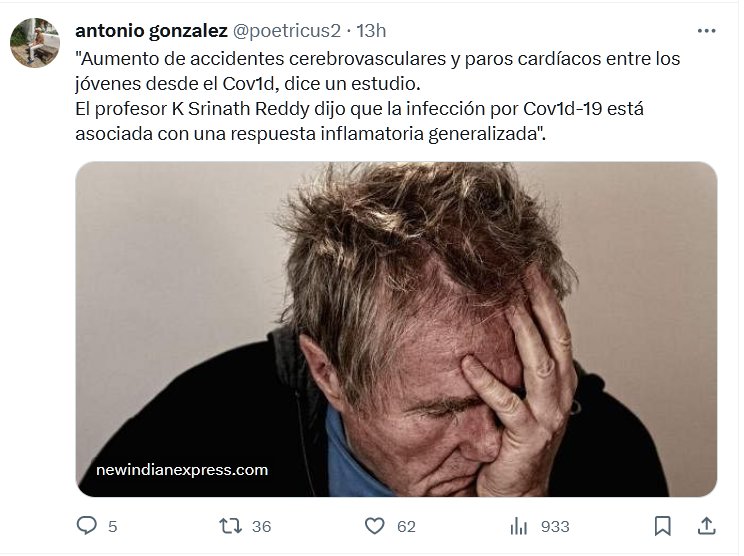Click the views count 933
This screenshot has height=556, width=744.
pos(555,527)
